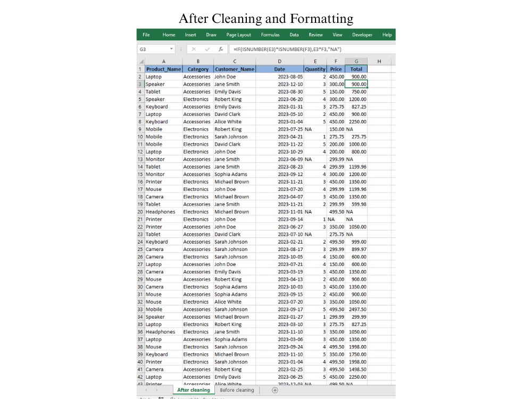The width and height of the screenshot is (532, 399).
Task: Click the 275.75 total cell in row 10
Action: click(x=356, y=137)
